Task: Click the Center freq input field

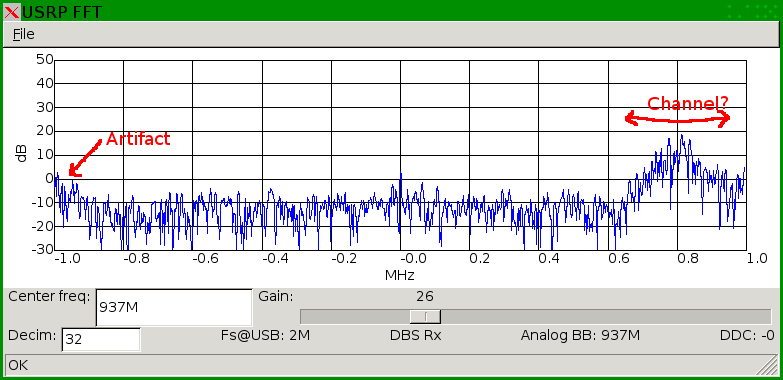Action: tap(174, 308)
